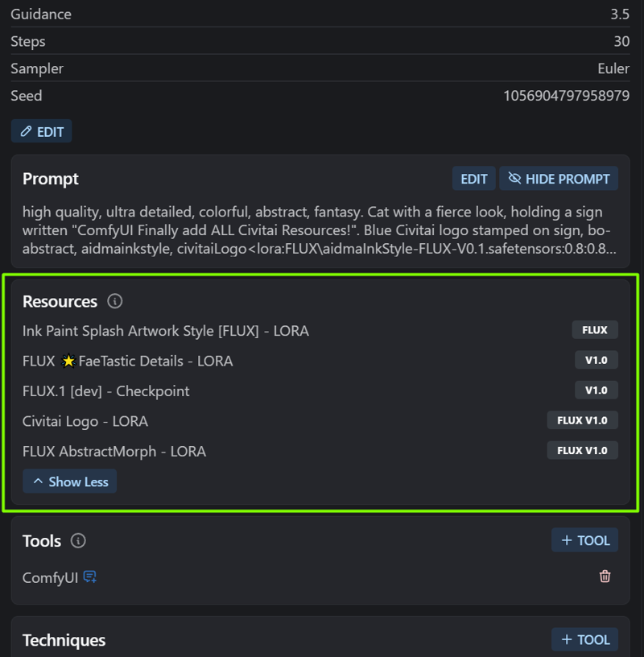Viewport: 644px width, 657px height.
Task: Delete the ComfyUI tool with trash icon
Action: coord(605,576)
